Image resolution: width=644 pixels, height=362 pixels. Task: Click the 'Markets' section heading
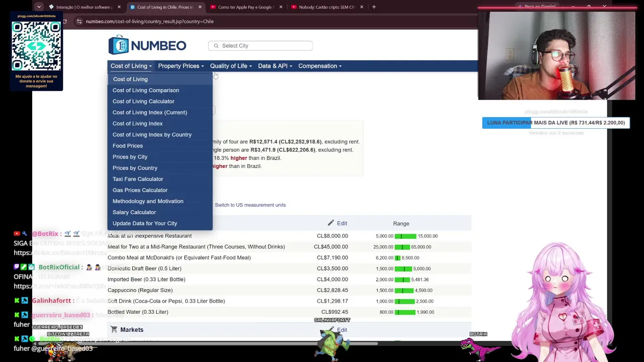(x=132, y=329)
